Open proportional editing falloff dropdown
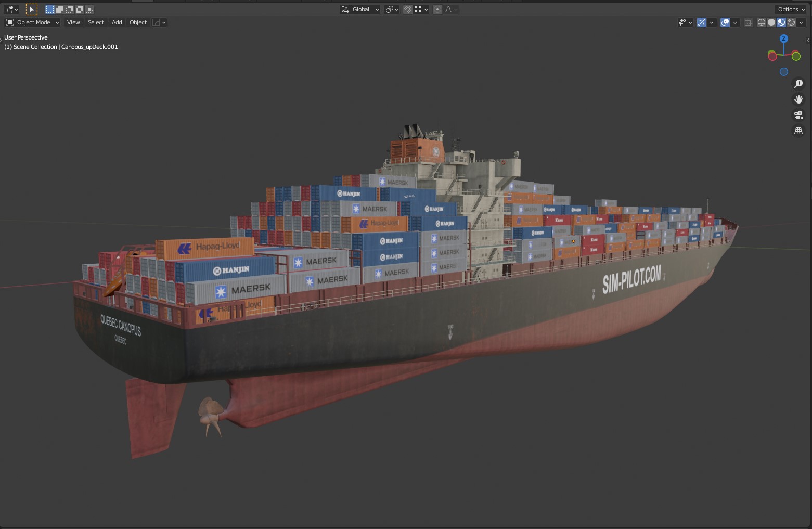 point(450,9)
